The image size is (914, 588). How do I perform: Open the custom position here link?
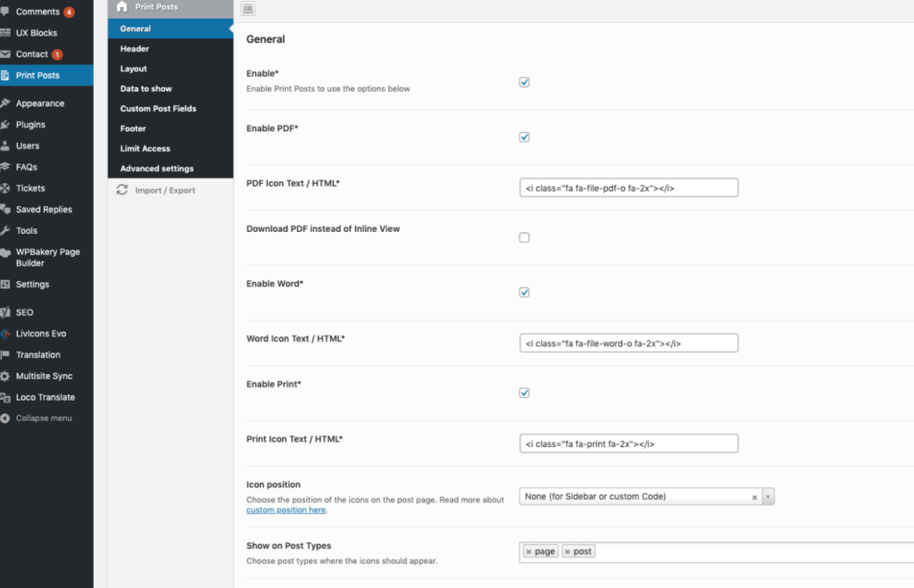pyautogui.click(x=286, y=510)
